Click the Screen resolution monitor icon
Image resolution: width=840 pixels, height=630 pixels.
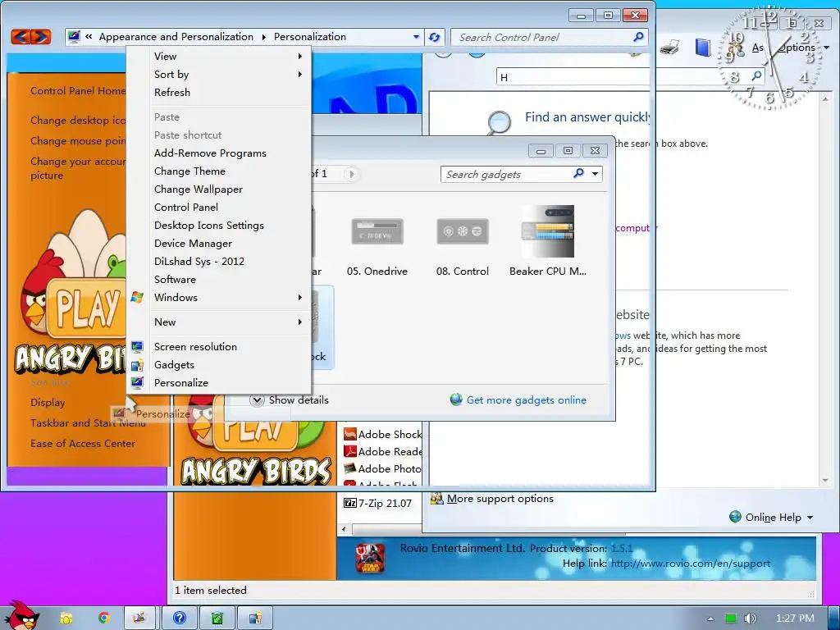tap(137, 347)
